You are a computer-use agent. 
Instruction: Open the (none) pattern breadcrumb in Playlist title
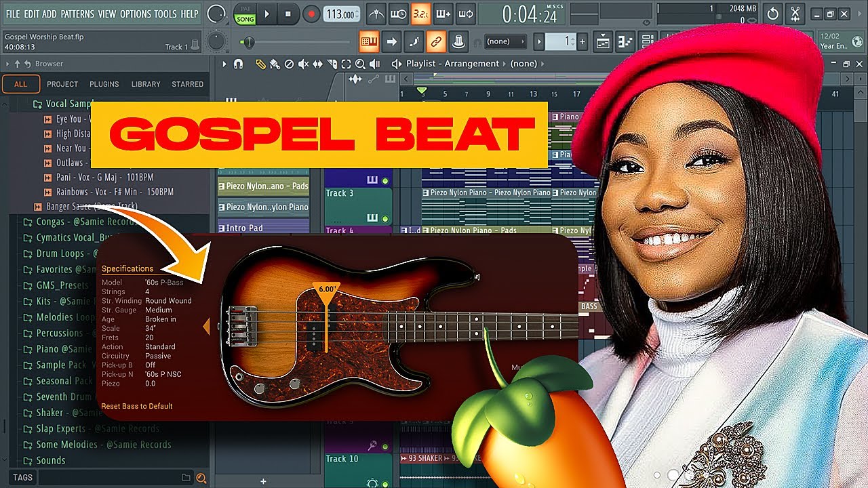(x=524, y=64)
